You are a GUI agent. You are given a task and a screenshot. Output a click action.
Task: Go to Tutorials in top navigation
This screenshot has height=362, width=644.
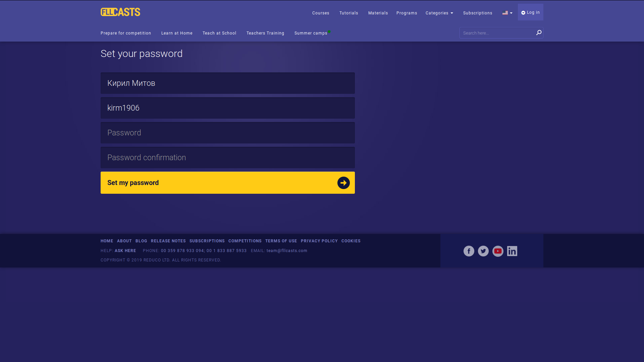348,13
